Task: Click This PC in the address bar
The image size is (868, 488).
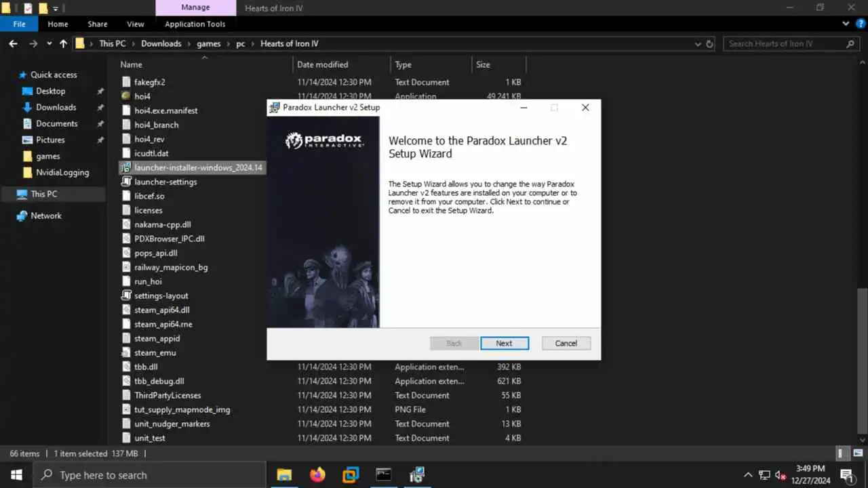Action: tap(112, 43)
